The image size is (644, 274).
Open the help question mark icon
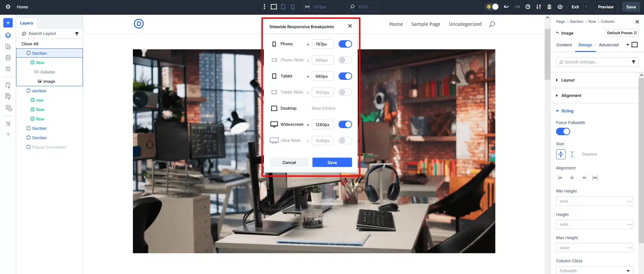(8, 135)
